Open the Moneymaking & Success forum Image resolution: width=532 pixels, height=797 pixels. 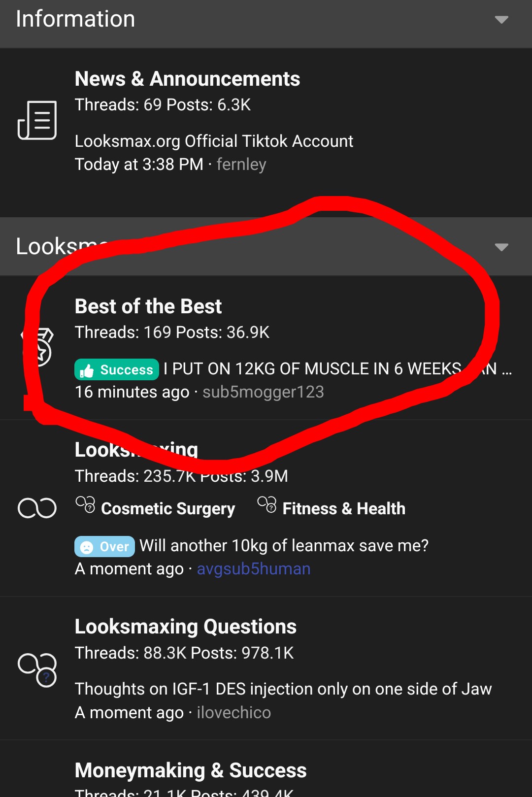coord(191,770)
